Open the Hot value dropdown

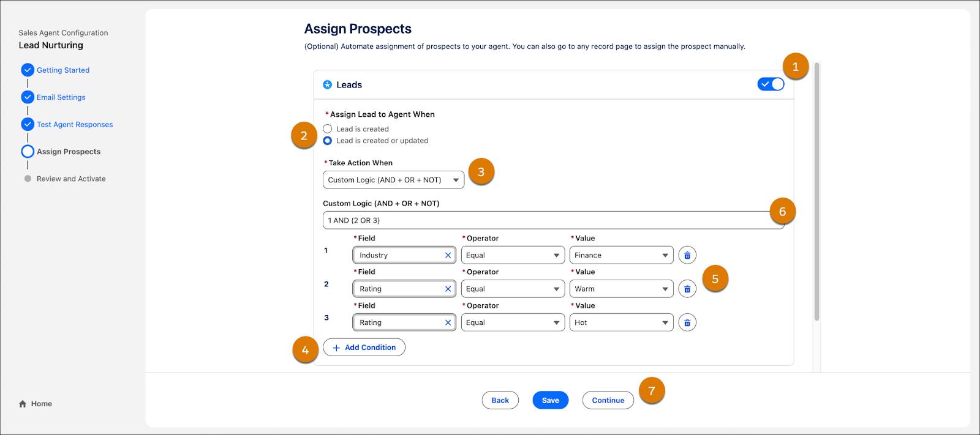(x=621, y=322)
